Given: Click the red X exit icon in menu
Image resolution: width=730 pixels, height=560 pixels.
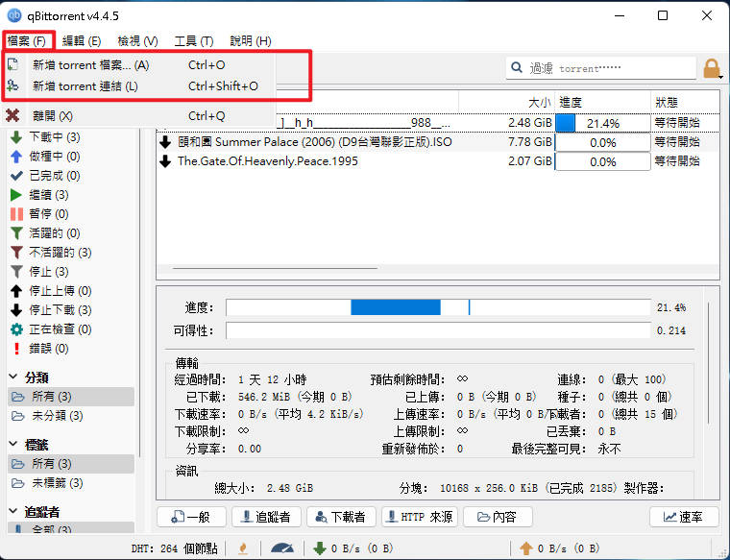Looking at the screenshot, I should pos(13,115).
